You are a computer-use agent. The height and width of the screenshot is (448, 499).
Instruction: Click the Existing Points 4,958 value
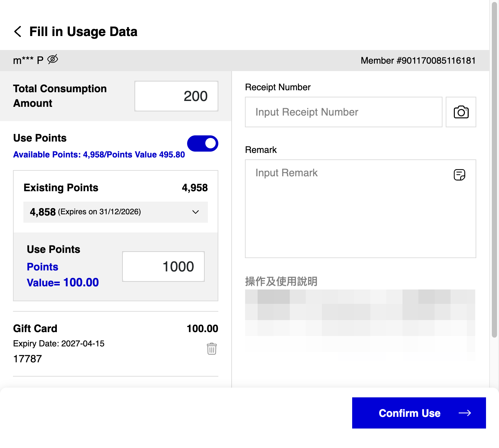195,188
